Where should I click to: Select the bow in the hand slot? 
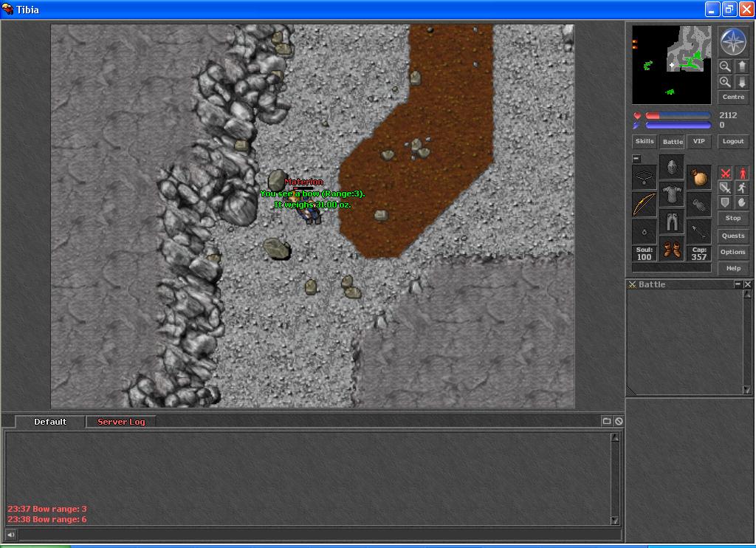pos(644,204)
